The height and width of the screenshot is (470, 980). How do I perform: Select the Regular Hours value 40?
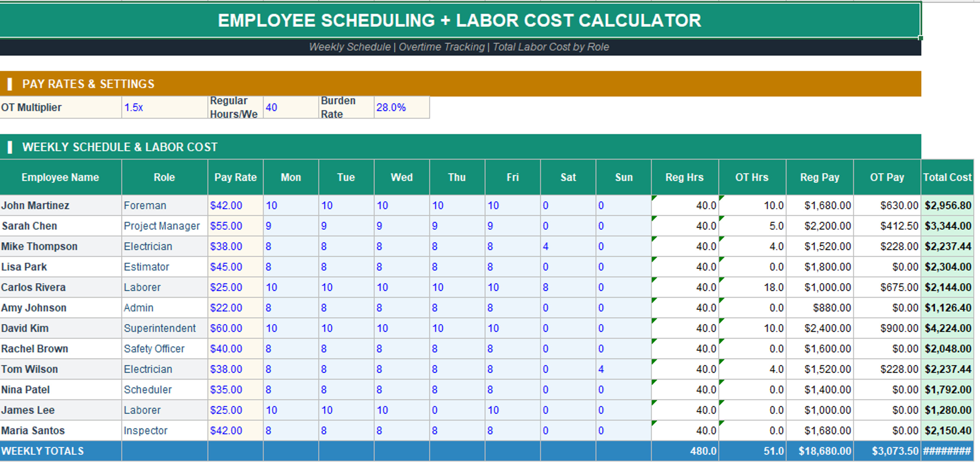291,108
